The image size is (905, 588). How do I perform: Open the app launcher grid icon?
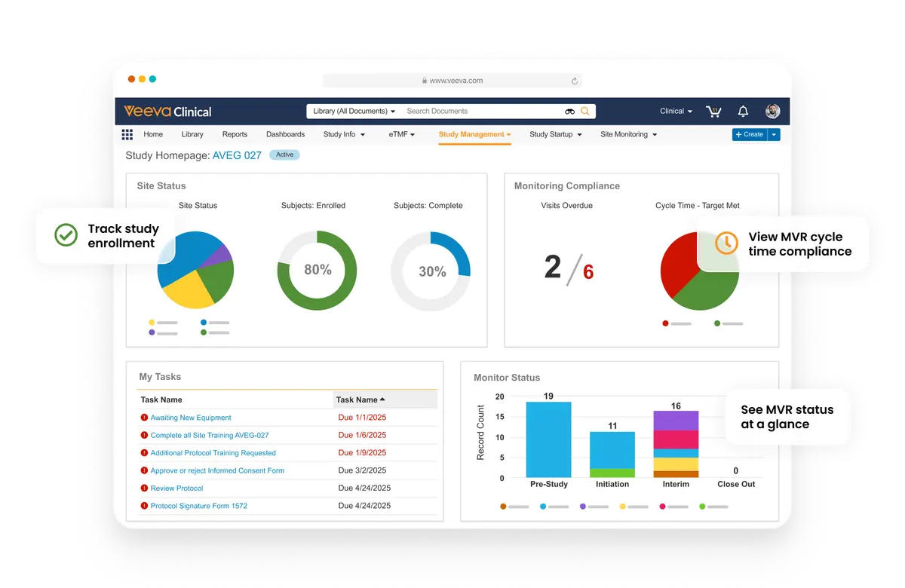pyautogui.click(x=127, y=134)
